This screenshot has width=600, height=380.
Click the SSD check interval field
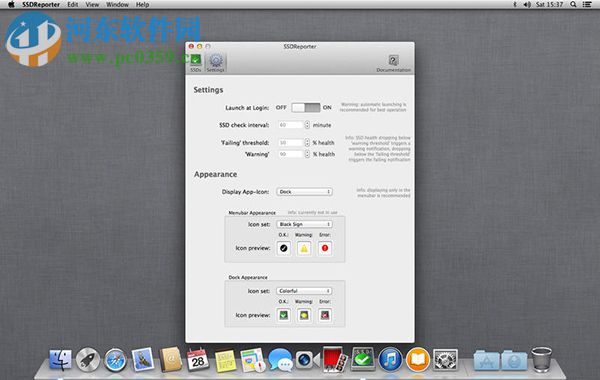coord(290,125)
